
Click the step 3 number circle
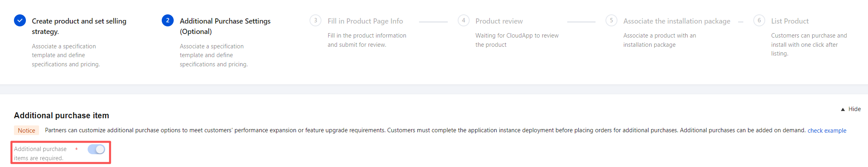(x=315, y=20)
